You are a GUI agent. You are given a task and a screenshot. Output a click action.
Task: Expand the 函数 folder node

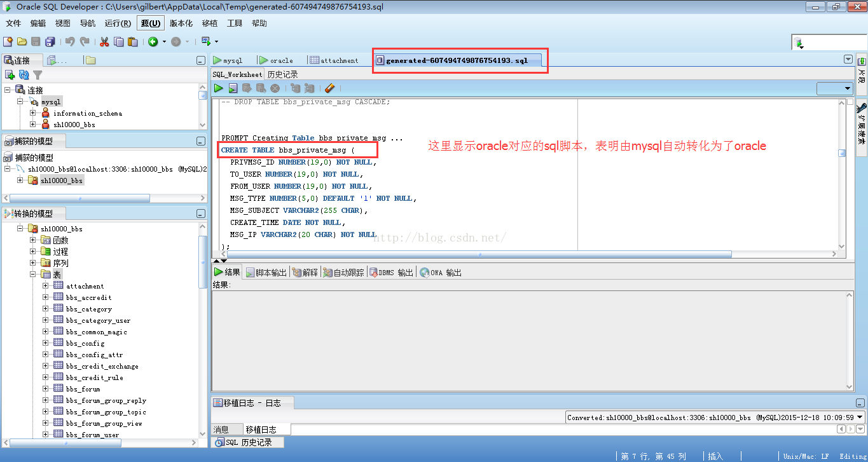click(x=33, y=240)
